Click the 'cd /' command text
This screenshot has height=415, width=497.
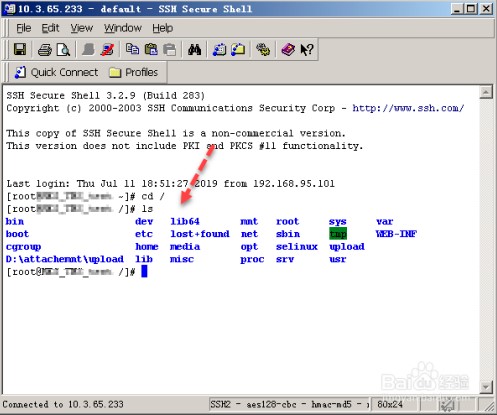153,196
